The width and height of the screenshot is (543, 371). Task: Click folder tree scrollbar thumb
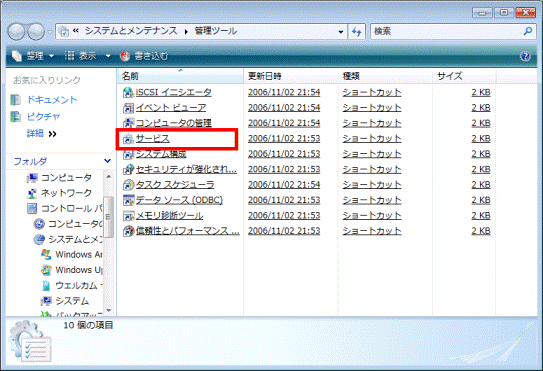(x=108, y=217)
